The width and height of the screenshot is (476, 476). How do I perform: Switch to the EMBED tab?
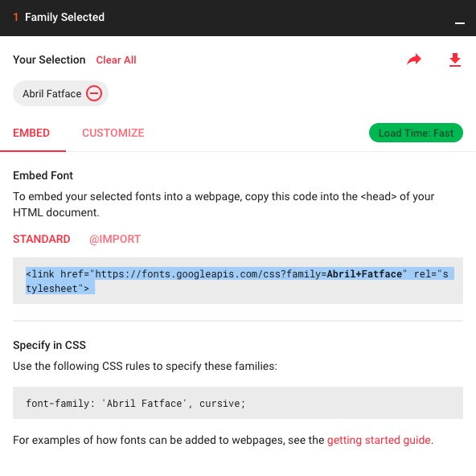pyautogui.click(x=31, y=133)
